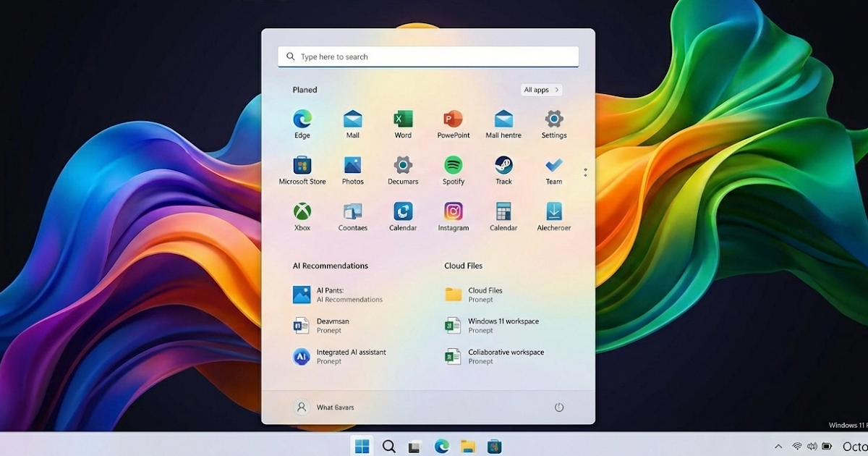Open Microsoft Store in pinned grid
The width and height of the screenshot is (868, 456).
pos(302,171)
